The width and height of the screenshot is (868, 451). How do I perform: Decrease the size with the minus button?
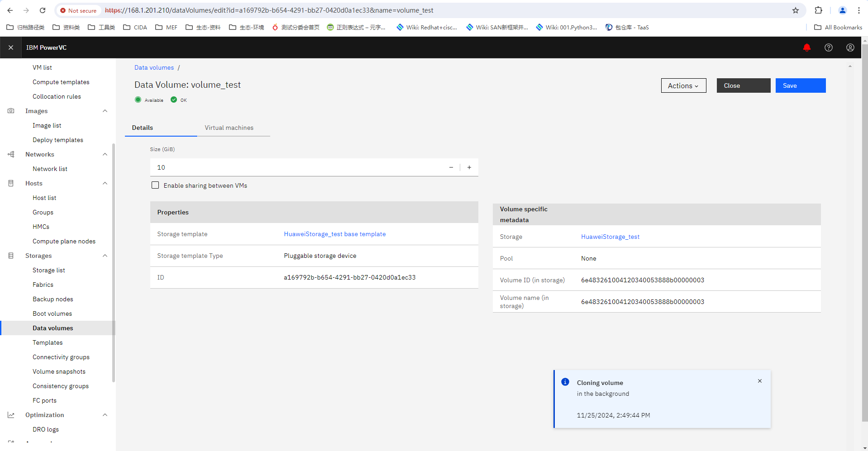point(451,167)
